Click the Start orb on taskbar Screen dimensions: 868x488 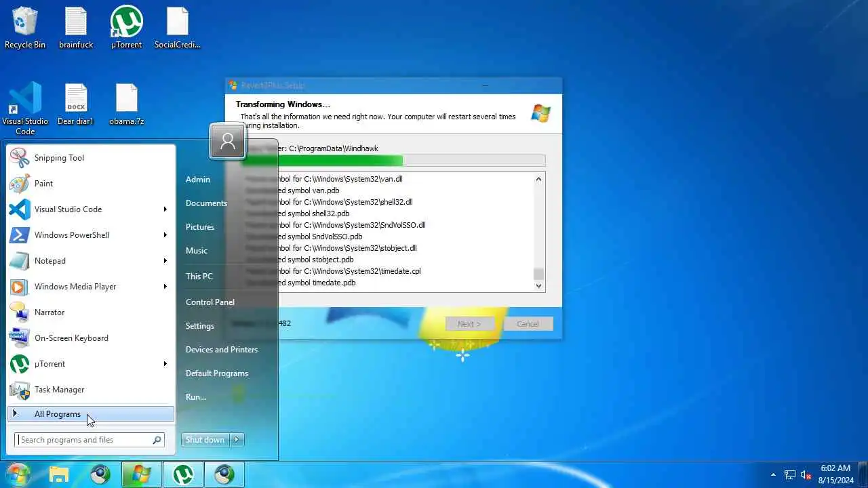(x=18, y=474)
